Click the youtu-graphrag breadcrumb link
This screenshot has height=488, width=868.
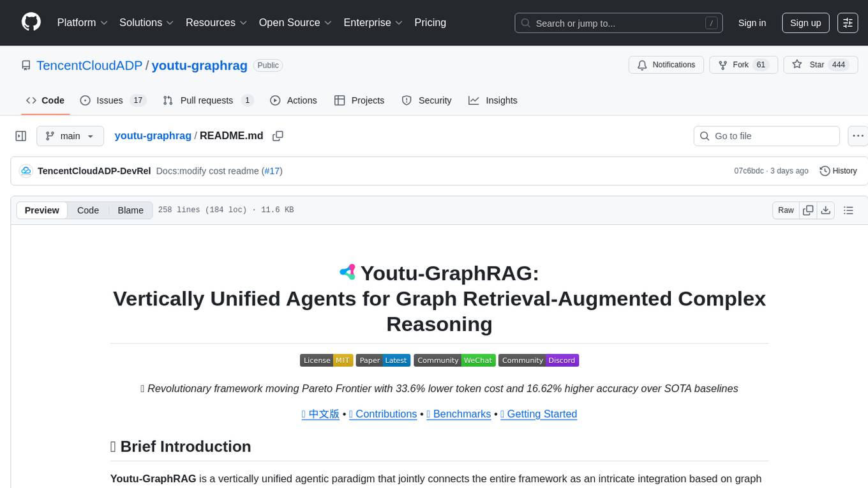click(153, 135)
